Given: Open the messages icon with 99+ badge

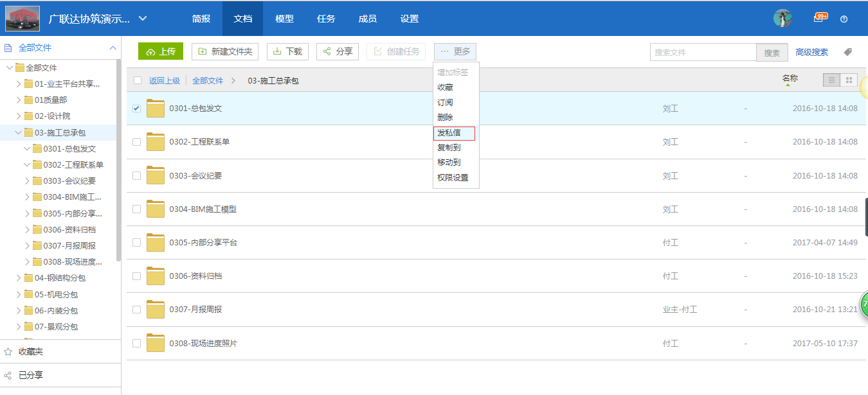Looking at the screenshot, I should 820,19.
